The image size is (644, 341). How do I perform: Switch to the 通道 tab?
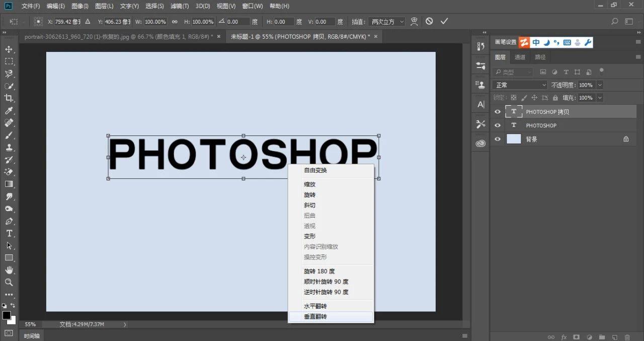[x=520, y=57]
